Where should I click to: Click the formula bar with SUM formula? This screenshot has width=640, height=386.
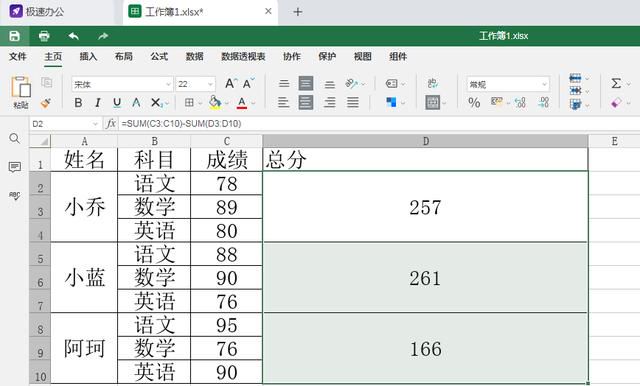tap(379, 124)
